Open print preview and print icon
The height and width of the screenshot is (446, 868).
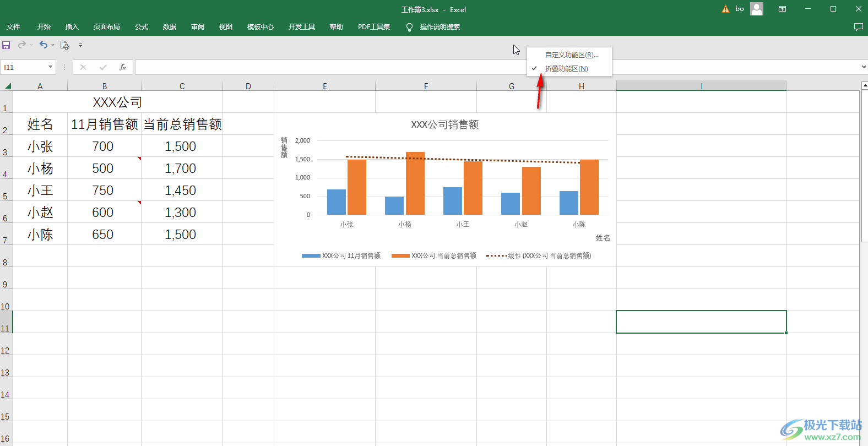click(65, 45)
